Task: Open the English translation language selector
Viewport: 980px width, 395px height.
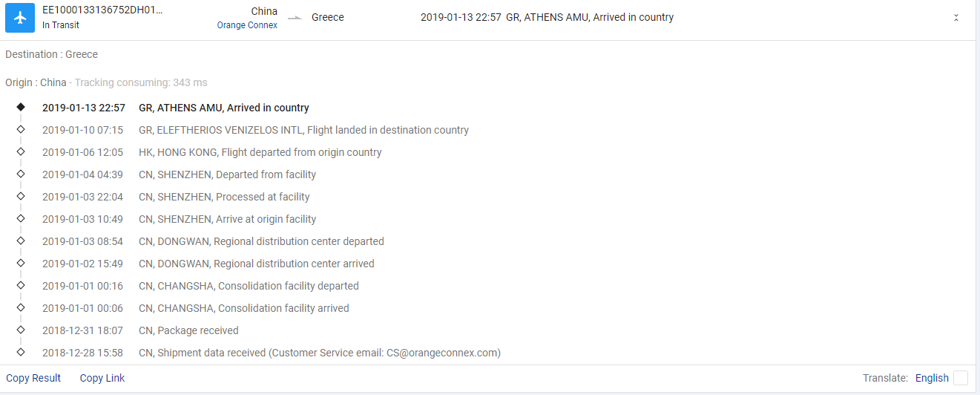Action: 932,378
